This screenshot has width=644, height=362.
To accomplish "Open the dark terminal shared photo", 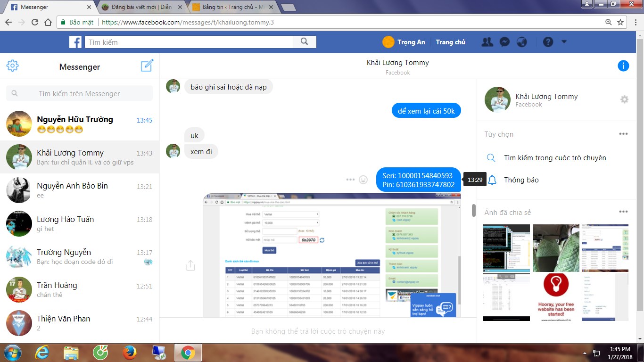I will [x=507, y=248].
